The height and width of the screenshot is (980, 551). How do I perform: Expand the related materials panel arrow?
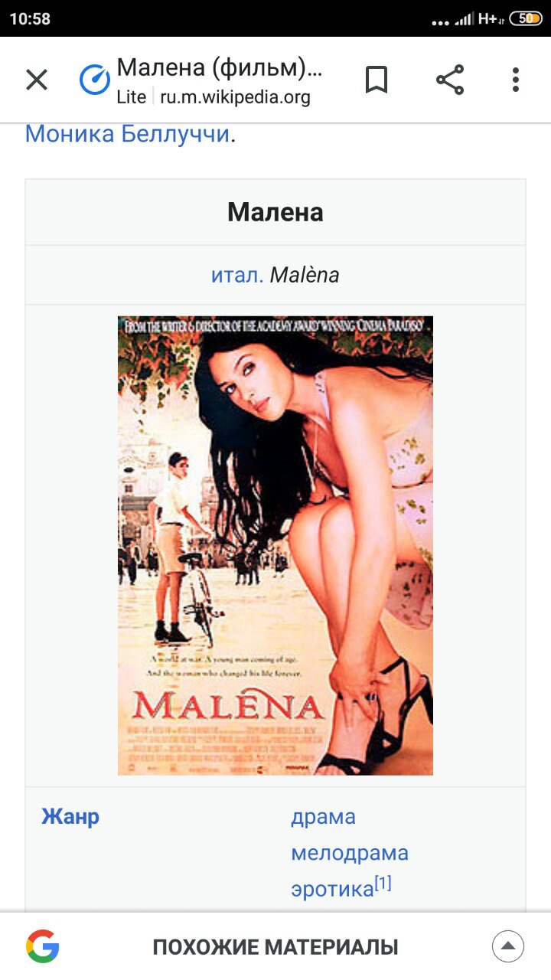508,946
